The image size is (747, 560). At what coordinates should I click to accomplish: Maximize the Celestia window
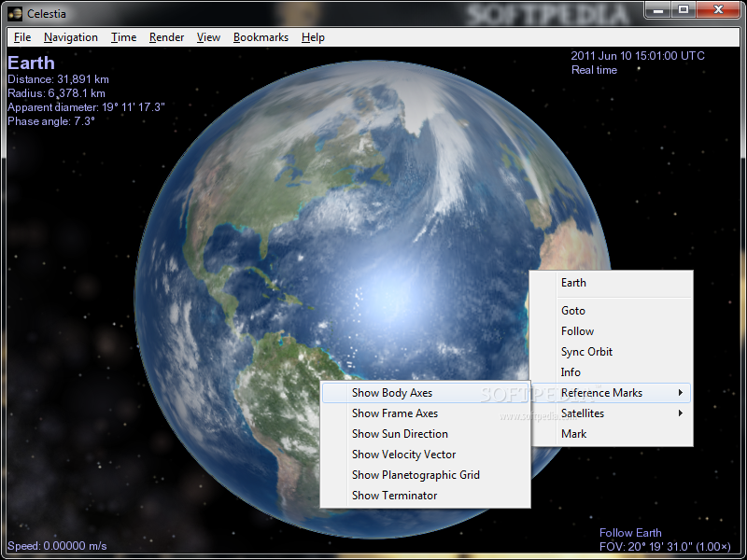click(x=684, y=10)
